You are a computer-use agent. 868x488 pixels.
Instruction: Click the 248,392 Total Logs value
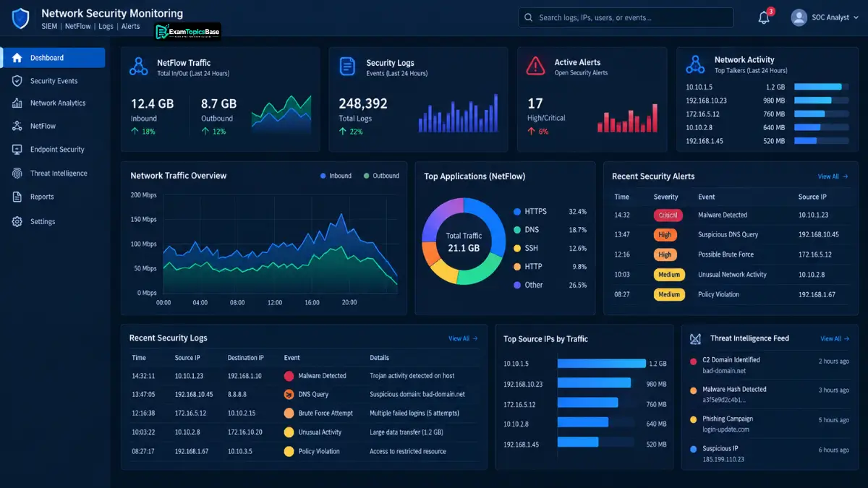tap(363, 103)
